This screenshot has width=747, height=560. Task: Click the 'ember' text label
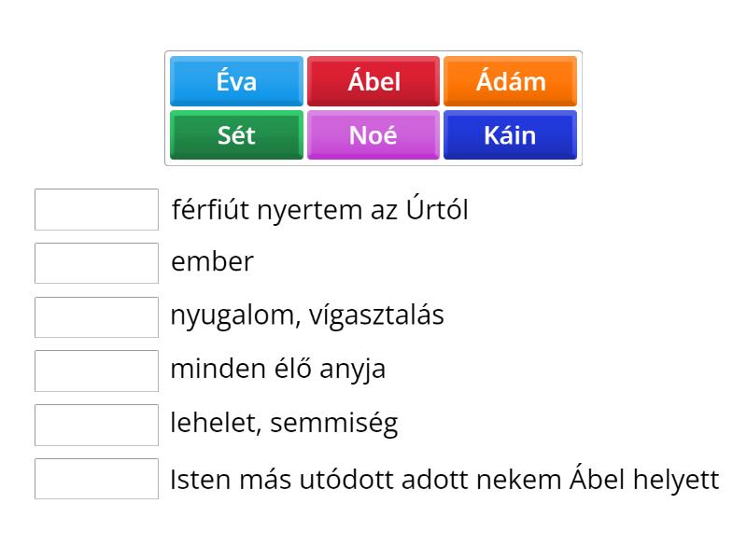point(211,262)
